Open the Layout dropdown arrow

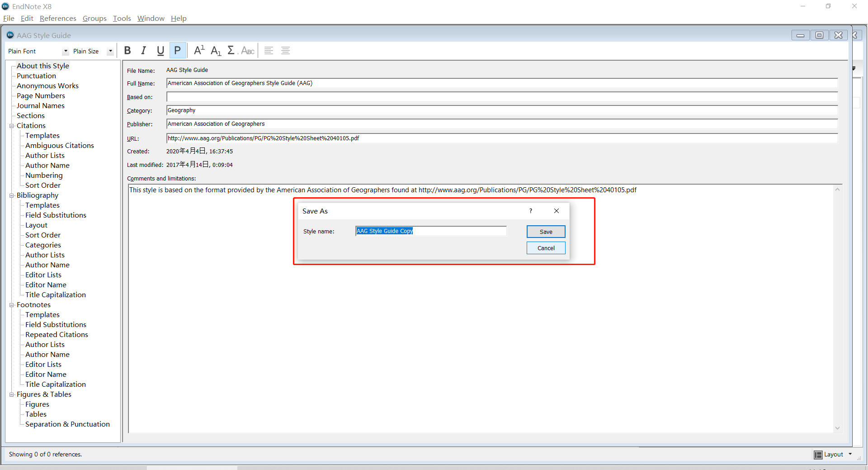[850, 454]
